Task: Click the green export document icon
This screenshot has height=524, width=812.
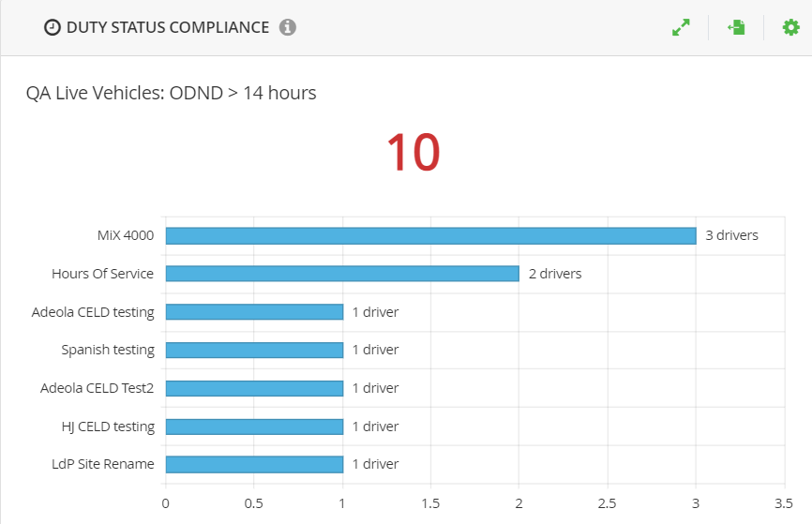Action: [736, 27]
